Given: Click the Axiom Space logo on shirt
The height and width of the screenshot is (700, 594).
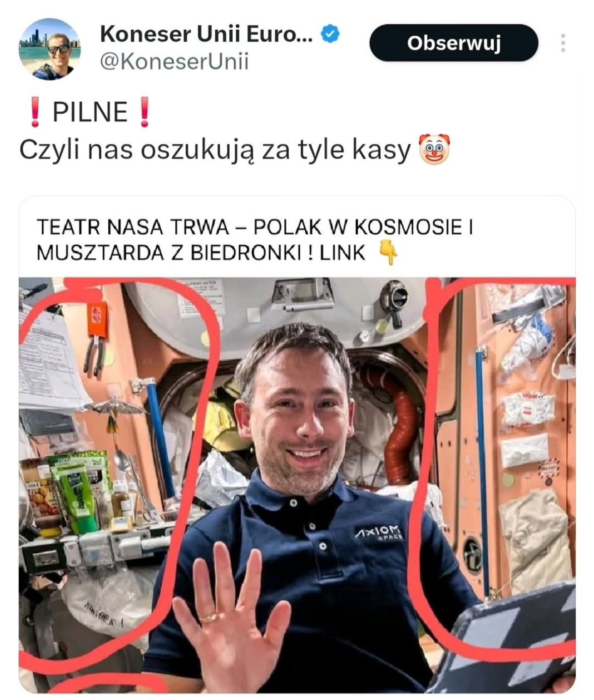Looking at the screenshot, I should tap(378, 533).
